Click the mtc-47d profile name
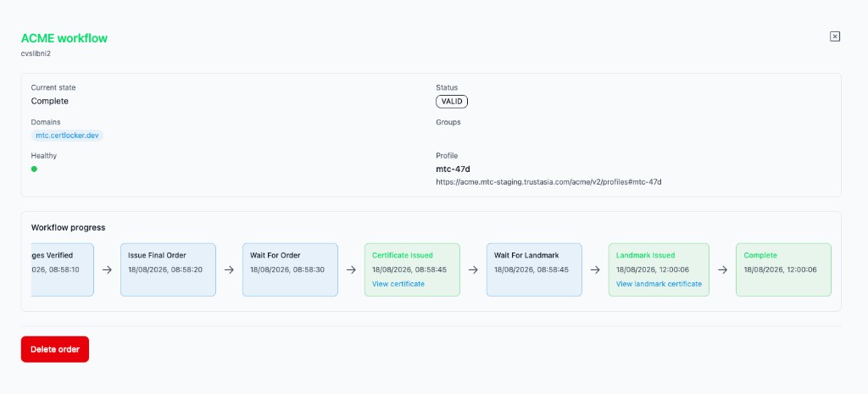Image resolution: width=868 pixels, height=394 pixels. pos(453,169)
